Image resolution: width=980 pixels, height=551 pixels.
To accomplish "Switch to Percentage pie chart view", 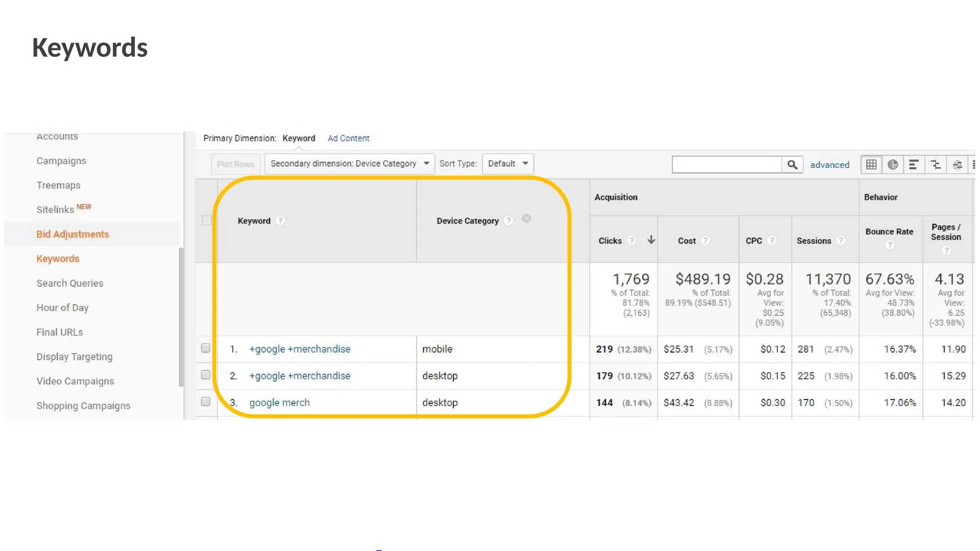I will (x=892, y=165).
